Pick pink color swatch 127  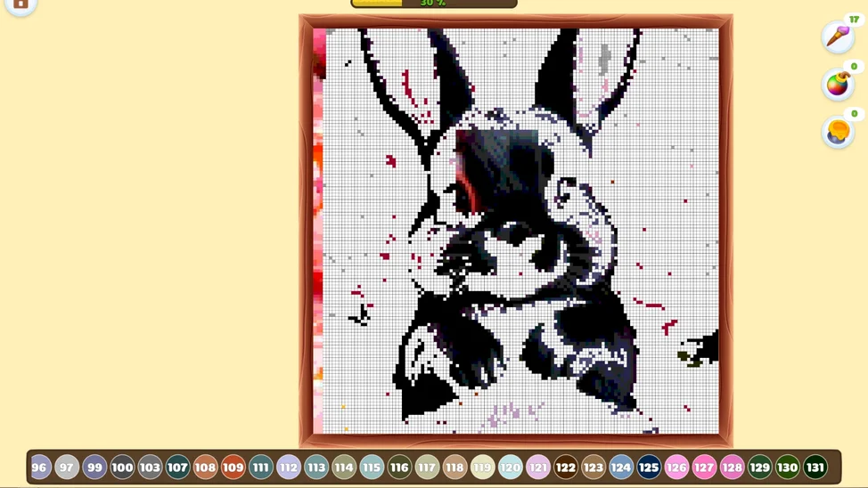704,468
